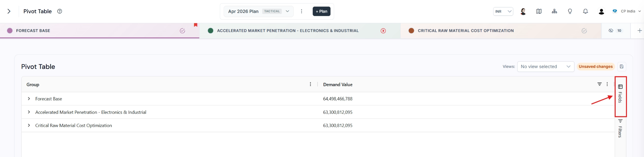
Task: Click the Demand Value column header
Action: tap(338, 84)
